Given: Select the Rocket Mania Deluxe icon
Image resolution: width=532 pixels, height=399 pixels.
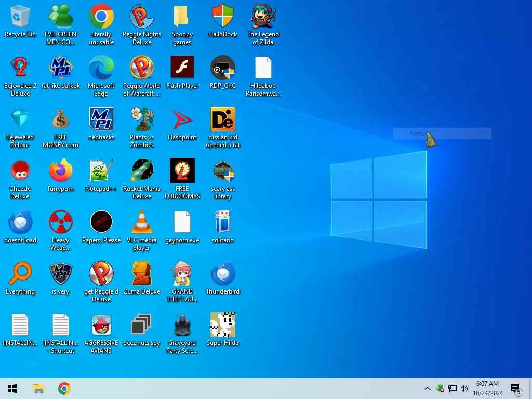Looking at the screenshot, I should [x=142, y=170].
